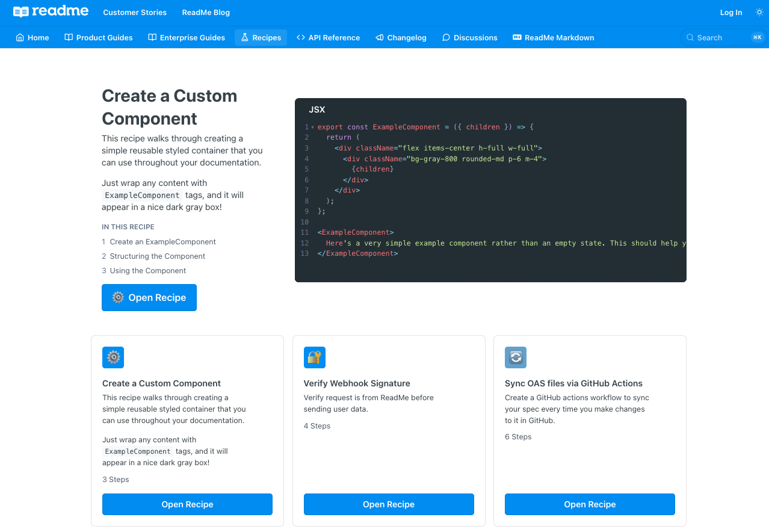The height and width of the screenshot is (532, 769).
Task: Toggle the light/dark theme sun icon
Action: pyautogui.click(x=759, y=12)
